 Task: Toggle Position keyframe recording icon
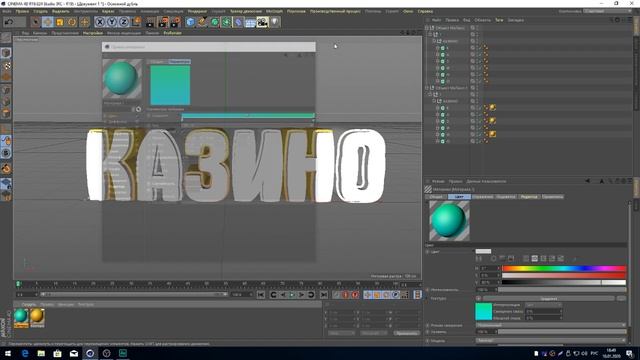click(x=368, y=295)
